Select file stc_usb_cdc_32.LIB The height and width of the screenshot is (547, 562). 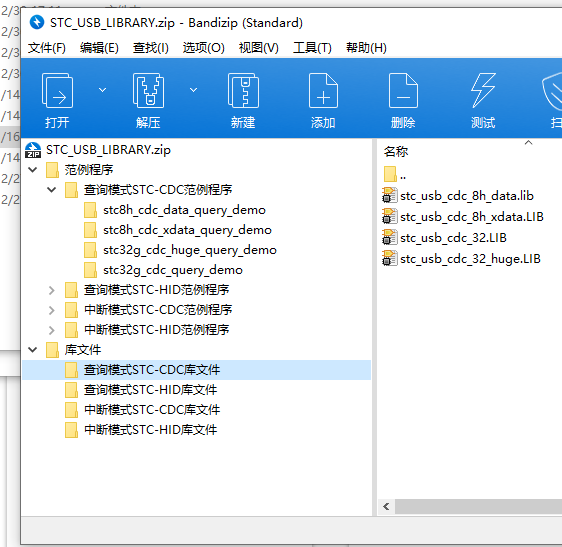(x=453, y=238)
